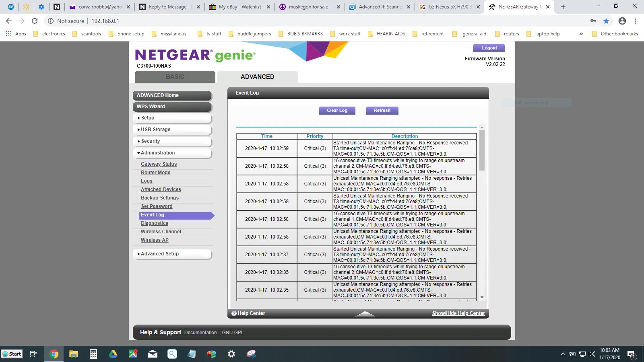Open the Logs link
644x362 pixels.
[x=147, y=181]
